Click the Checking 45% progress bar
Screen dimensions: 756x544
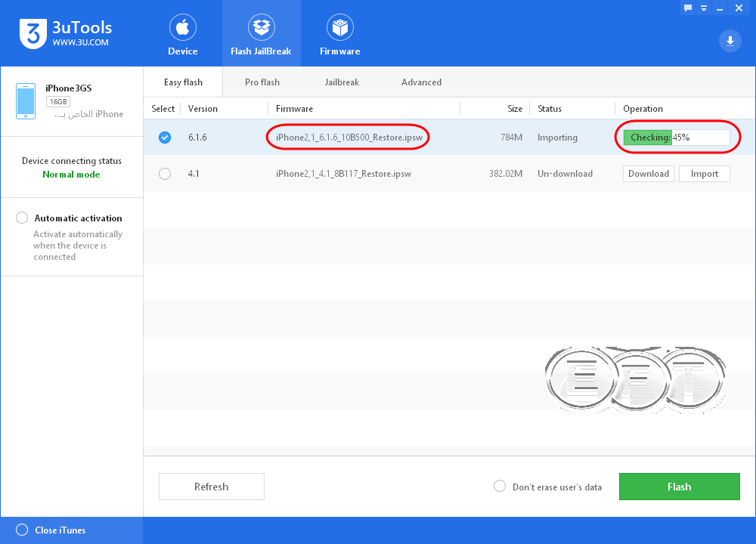click(x=677, y=138)
